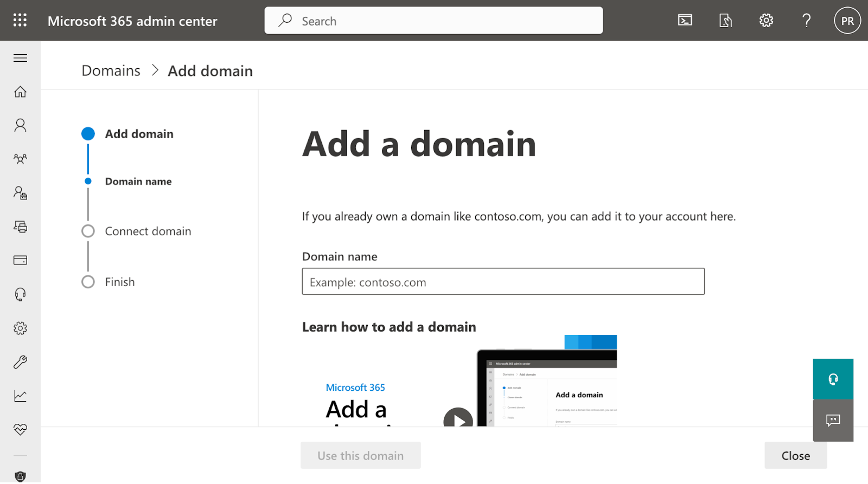868x484 pixels.
Task: Click Domains breadcrumb link
Action: (x=111, y=71)
